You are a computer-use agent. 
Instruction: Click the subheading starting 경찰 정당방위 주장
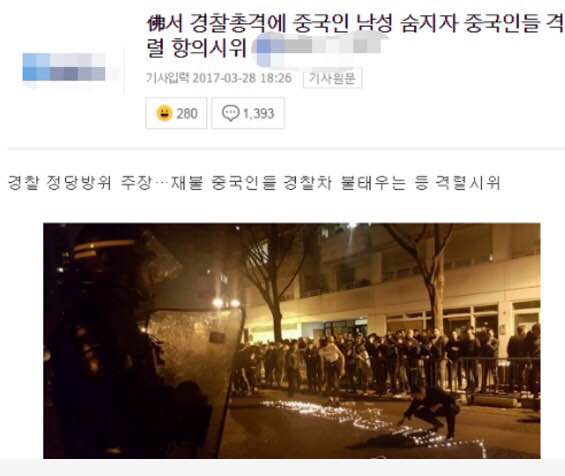coord(254,183)
